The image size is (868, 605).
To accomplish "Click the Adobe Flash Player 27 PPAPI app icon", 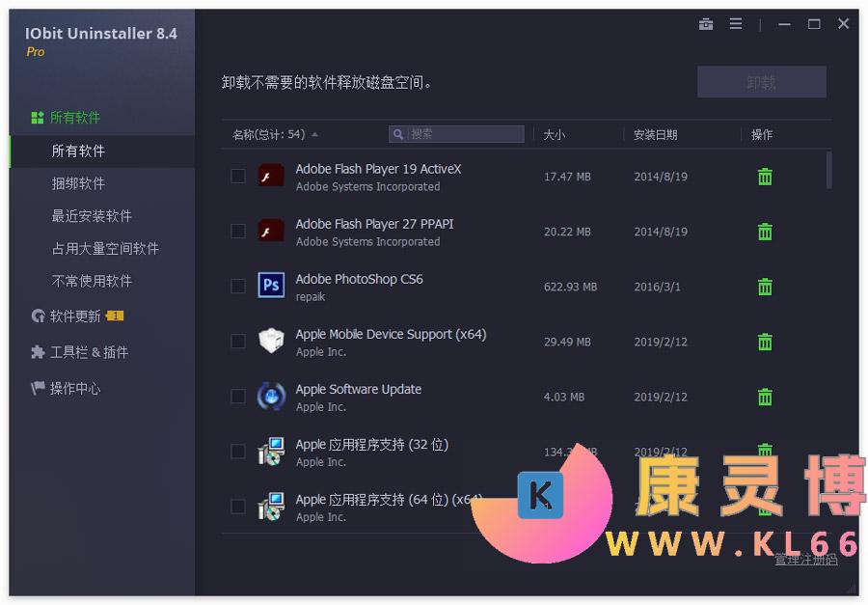I will 271,231.
